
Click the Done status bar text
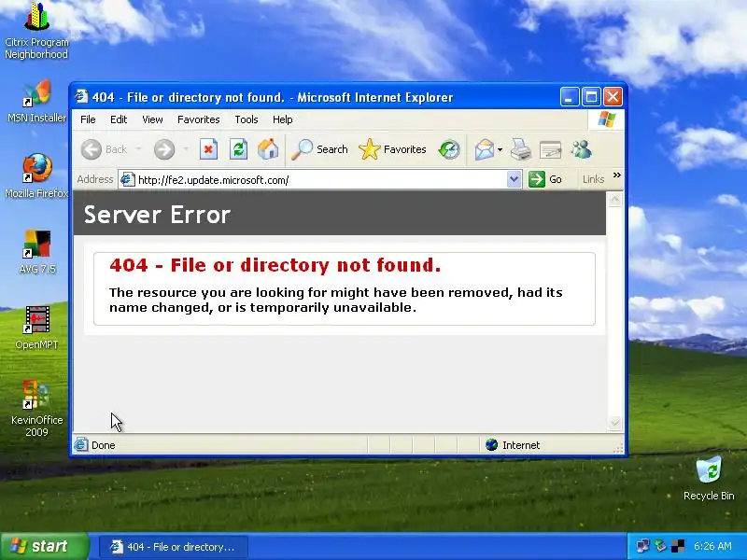click(x=104, y=445)
